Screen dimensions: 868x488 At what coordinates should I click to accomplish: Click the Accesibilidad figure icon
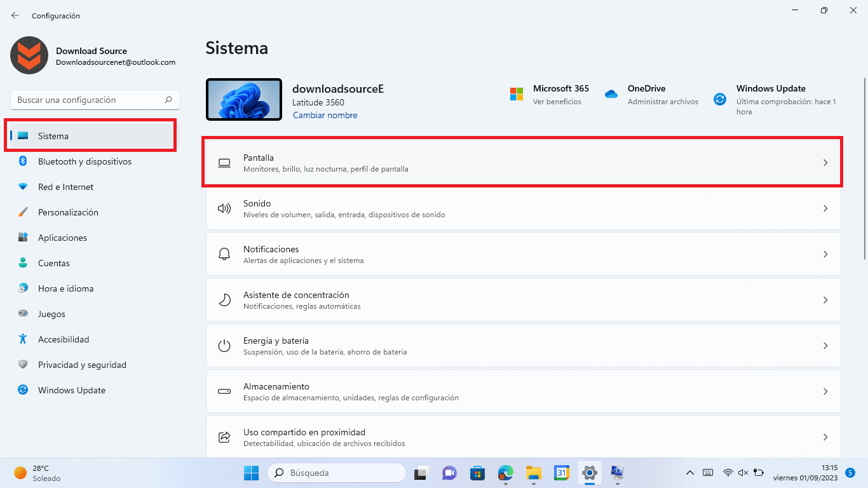(x=23, y=339)
